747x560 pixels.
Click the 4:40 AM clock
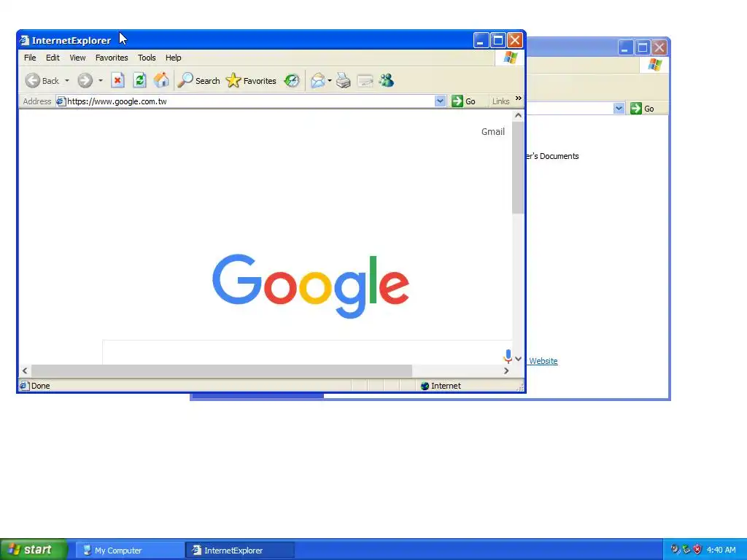click(x=721, y=550)
